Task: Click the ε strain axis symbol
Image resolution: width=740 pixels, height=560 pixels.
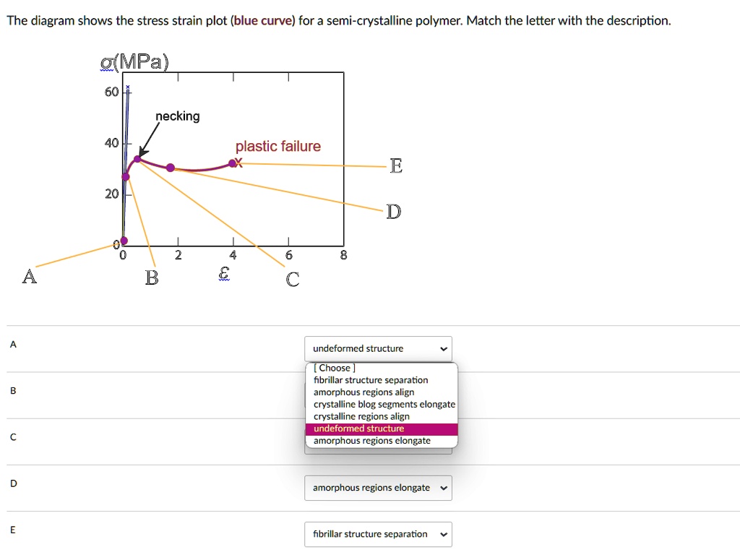Action: click(223, 271)
